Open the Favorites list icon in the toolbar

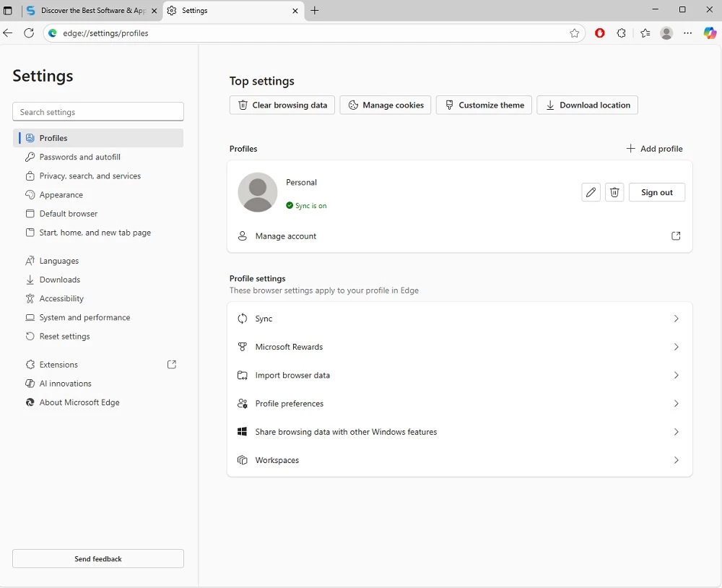[645, 33]
